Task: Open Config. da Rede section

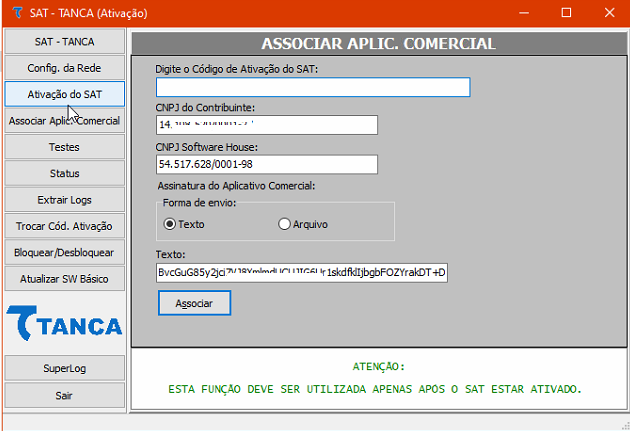Action: 64,68
